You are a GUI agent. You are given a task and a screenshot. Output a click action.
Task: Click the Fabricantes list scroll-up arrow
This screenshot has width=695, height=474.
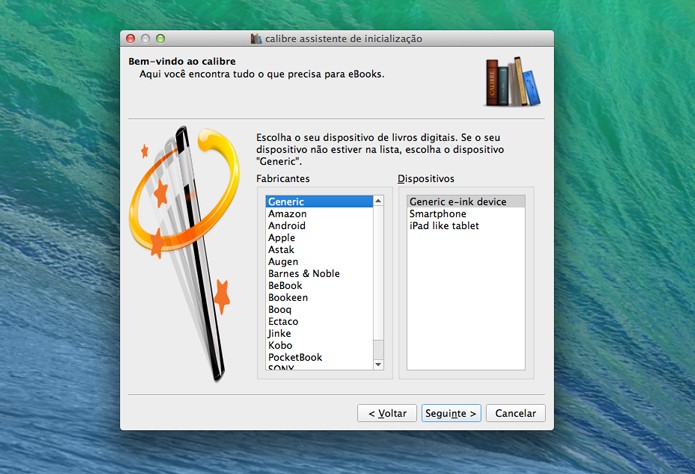(378, 201)
